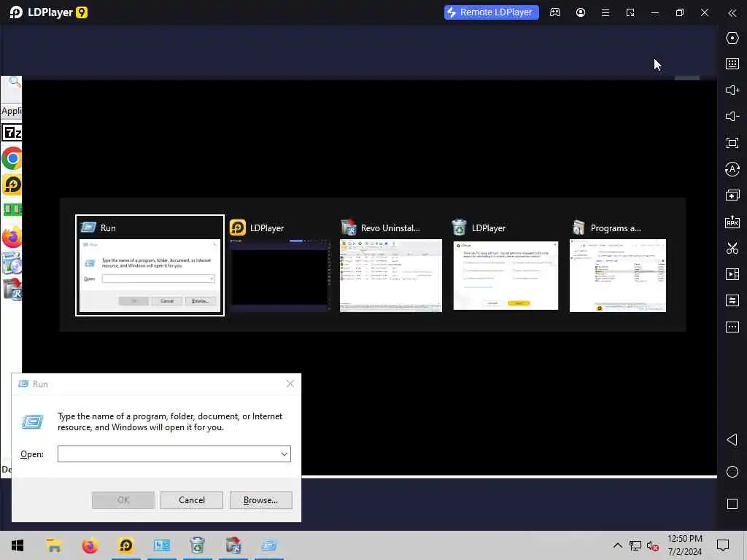Click the Remote LDPlayer button
Image resolution: width=747 pixels, height=560 pixels.
pyautogui.click(x=491, y=12)
